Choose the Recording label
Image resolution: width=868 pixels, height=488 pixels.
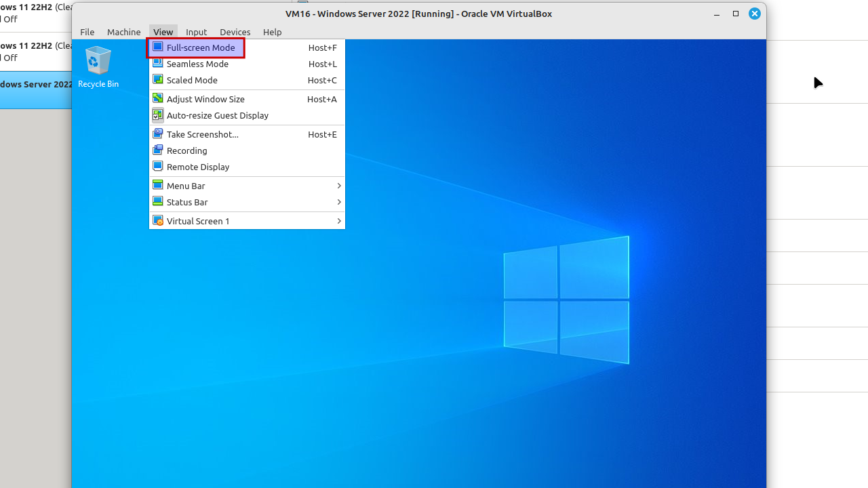point(186,150)
